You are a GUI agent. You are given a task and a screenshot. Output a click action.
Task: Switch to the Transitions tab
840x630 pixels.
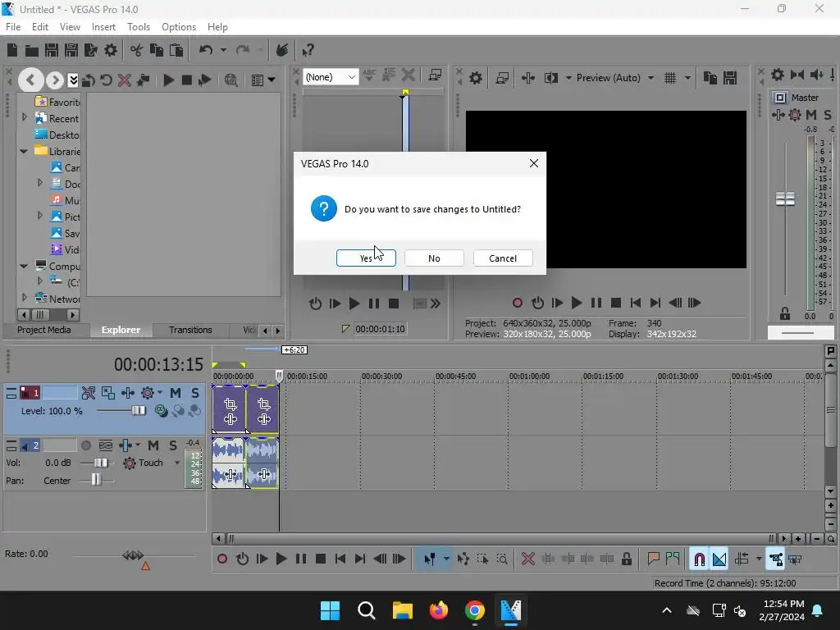click(190, 330)
